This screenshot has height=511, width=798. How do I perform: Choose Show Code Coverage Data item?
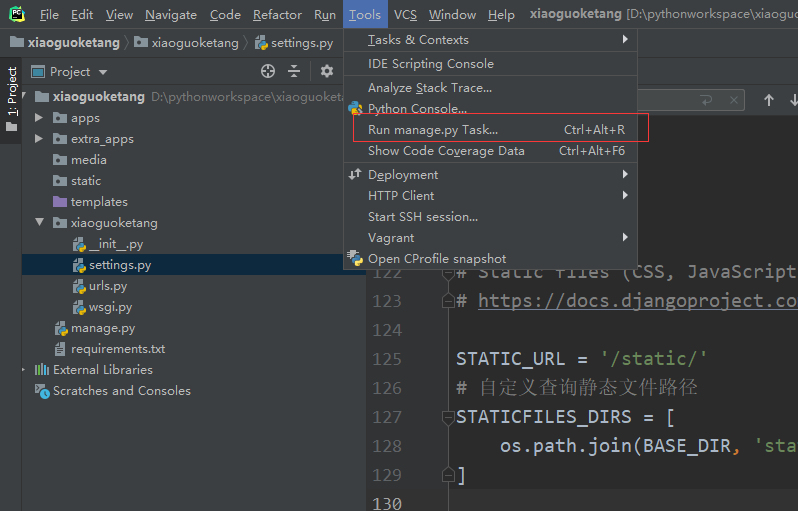[490, 151]
